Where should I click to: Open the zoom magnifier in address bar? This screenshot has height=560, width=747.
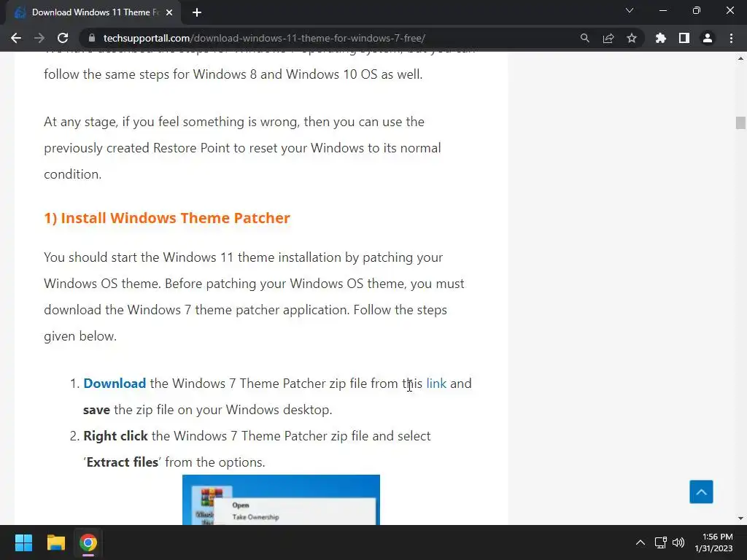click(x=584, y=38)
